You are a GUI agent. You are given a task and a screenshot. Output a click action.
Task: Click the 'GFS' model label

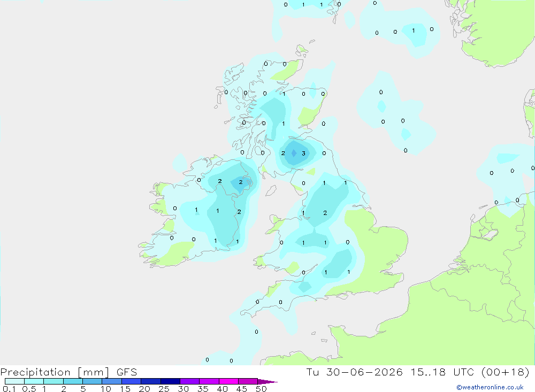(127, 372)
